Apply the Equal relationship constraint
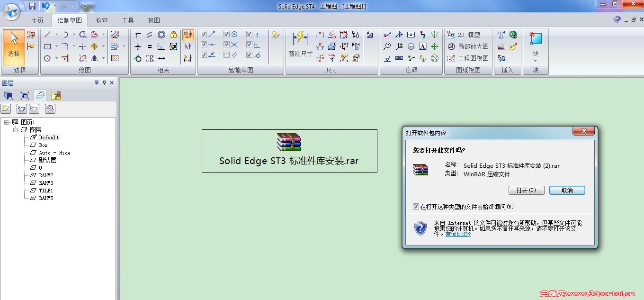Image resolution: width=644 pixels, height=300 pixels. pyautogui.click(x=150, y=46)
